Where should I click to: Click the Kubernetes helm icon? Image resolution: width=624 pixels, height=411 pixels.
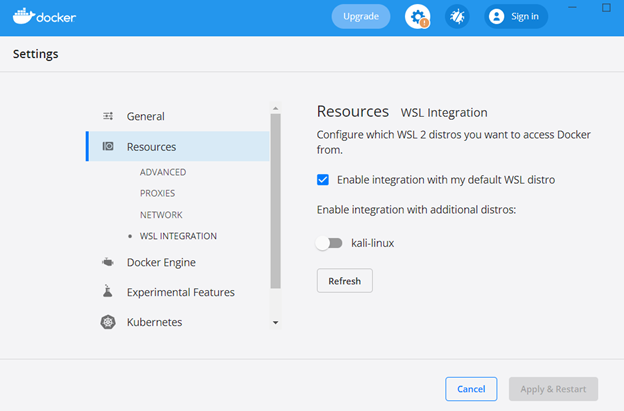click(108, 322)
